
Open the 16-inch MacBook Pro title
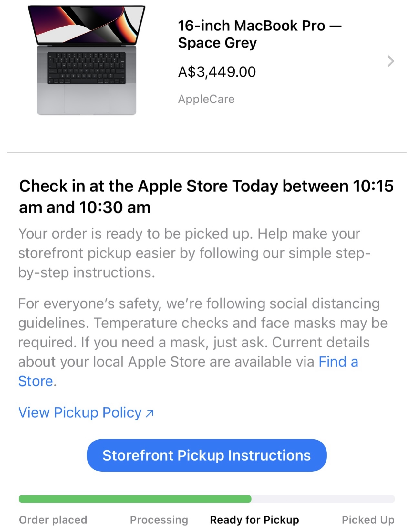pyautogui.click(x=260, y=34)
